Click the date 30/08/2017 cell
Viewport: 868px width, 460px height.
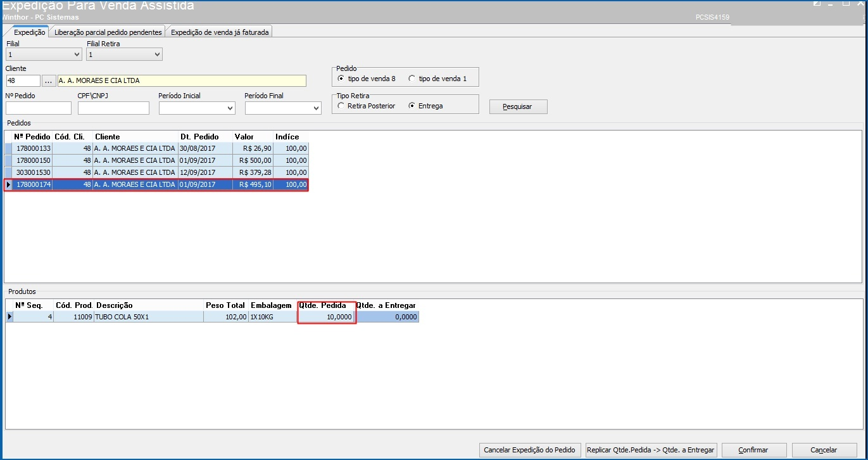point(205,148)
